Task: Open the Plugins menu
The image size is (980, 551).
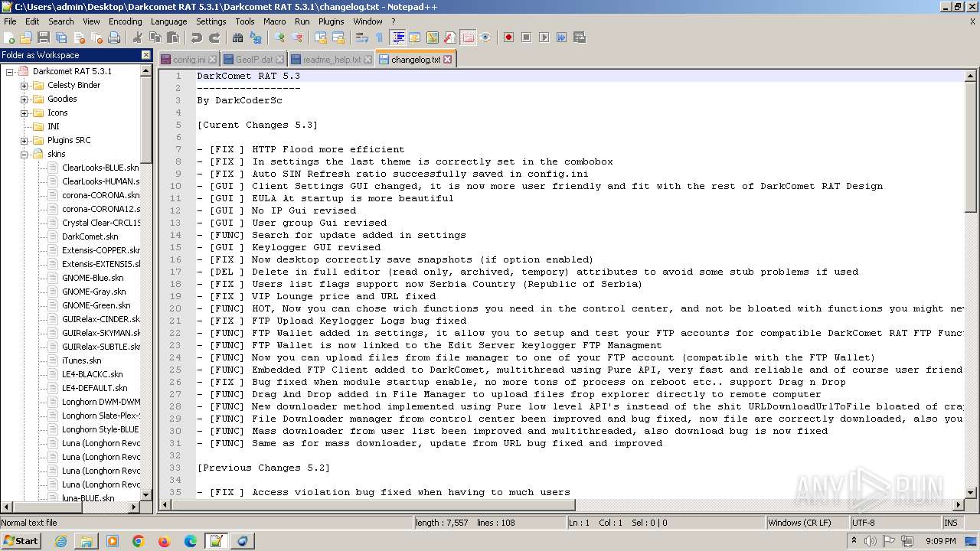Action: tap(331, 21)
